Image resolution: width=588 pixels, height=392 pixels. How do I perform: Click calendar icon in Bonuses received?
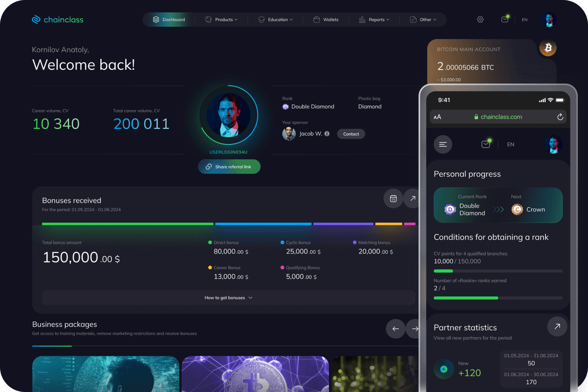[x=393, y=198]
